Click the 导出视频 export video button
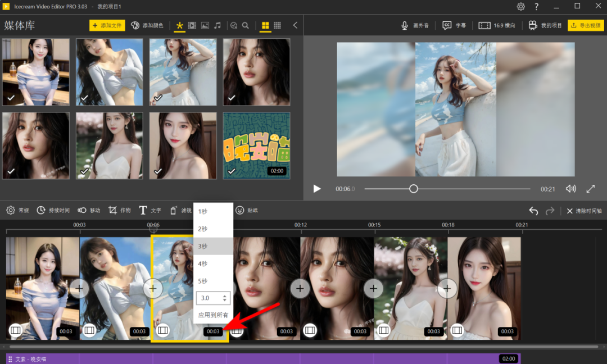 pos(586,25)
